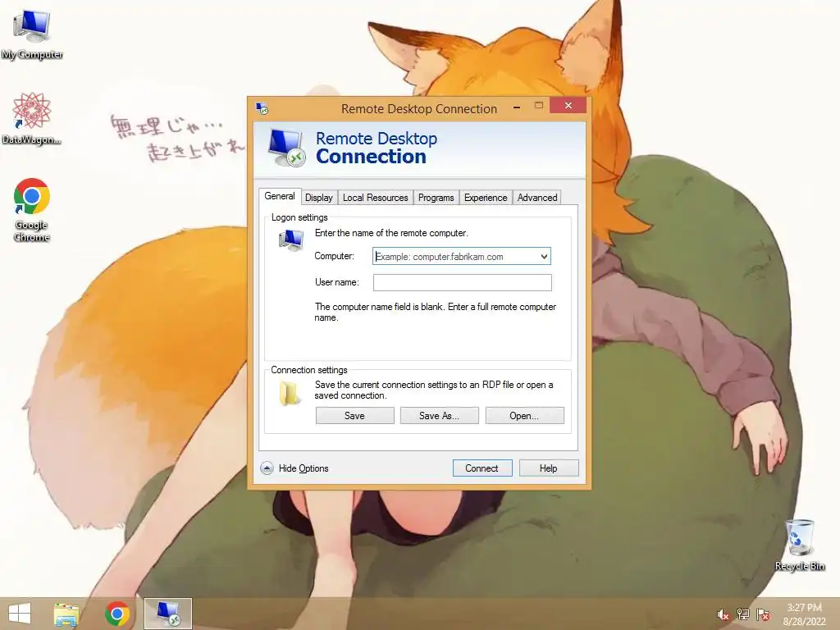This screenshot has width=840, height=630.
Task: Open the DataWagon desktop shortcut
Action: coord(32,119)
